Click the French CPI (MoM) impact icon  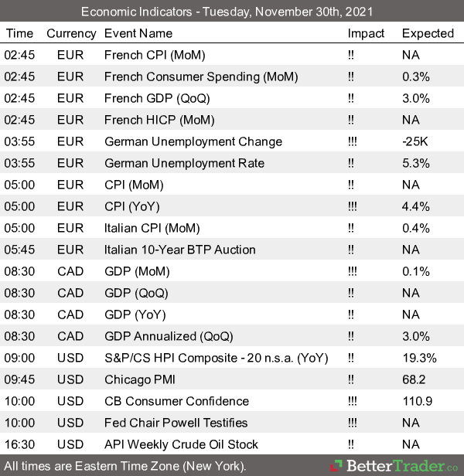pyautogui.click(x=352, y=55)
